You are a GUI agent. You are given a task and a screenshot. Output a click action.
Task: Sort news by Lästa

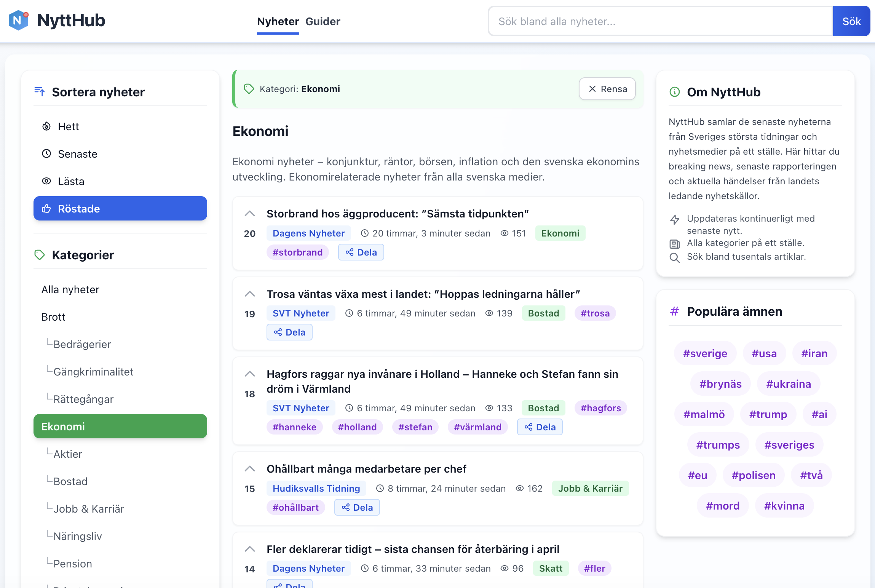coord(120,181)
